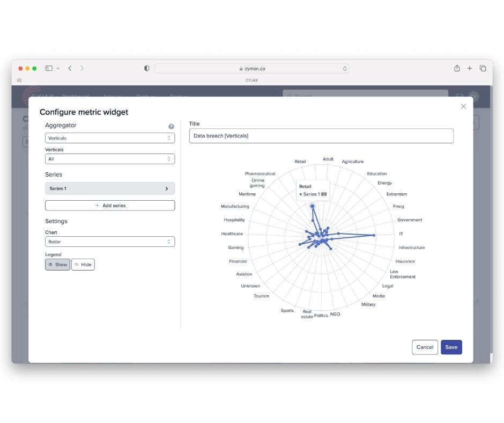
Task: Click the Aggregator help question mark icon
Action: pos(171,126)
